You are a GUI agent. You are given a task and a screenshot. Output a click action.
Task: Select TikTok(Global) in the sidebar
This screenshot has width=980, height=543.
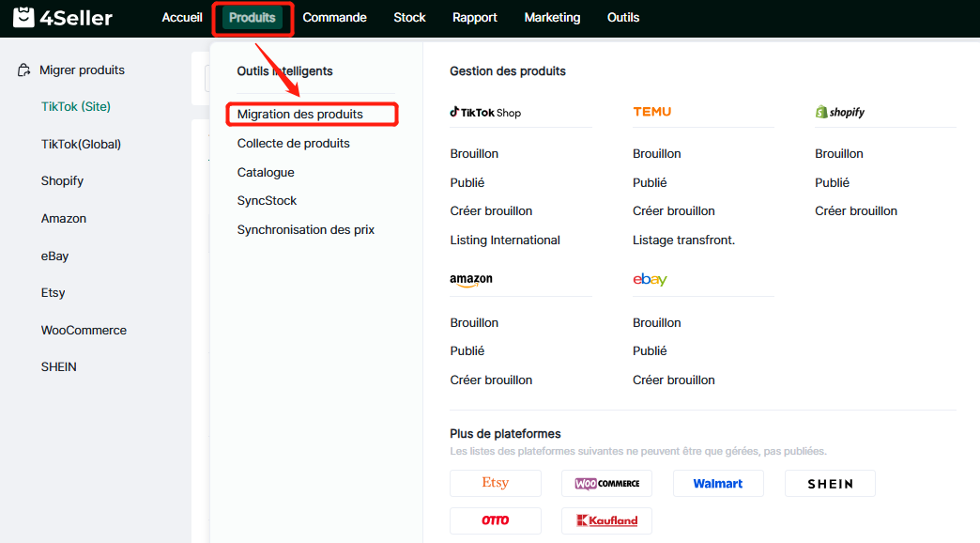click(81, 145)
